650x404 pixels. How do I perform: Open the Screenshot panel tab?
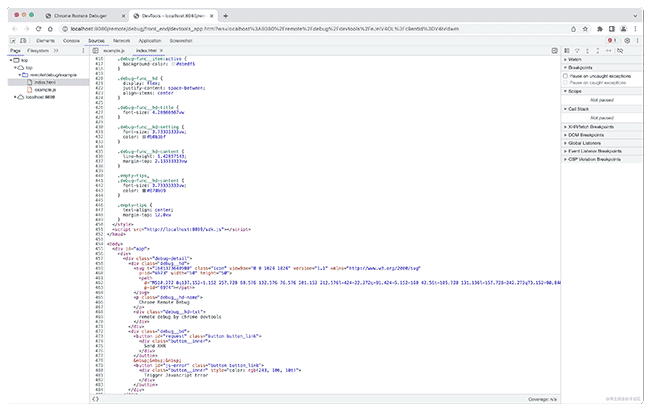tap(181, 41)
